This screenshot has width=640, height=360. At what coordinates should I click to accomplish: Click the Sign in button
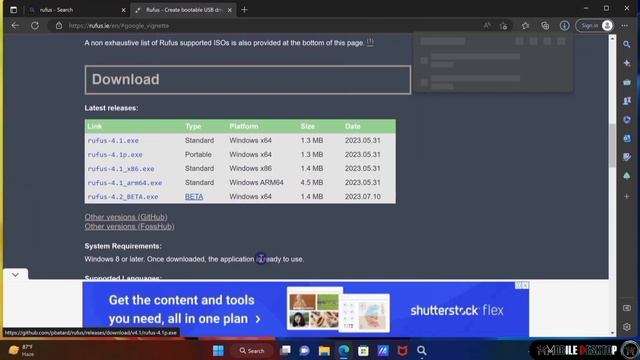[594, 26]
